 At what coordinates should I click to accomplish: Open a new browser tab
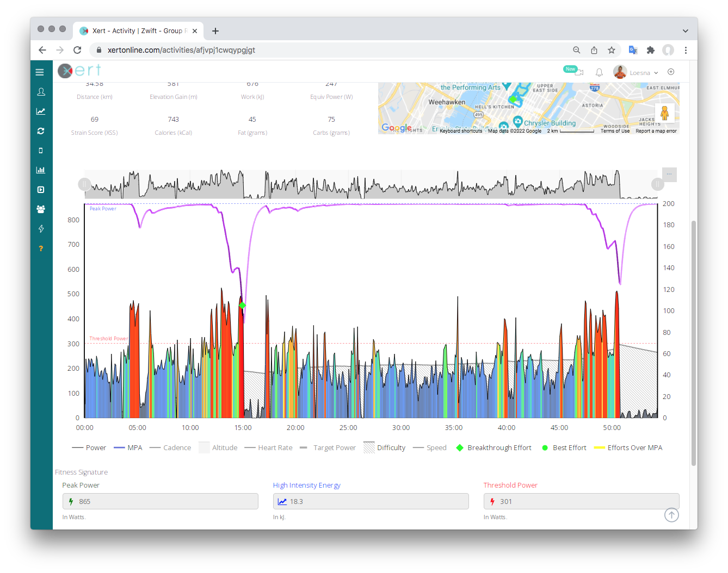click(x=215, y=31)
